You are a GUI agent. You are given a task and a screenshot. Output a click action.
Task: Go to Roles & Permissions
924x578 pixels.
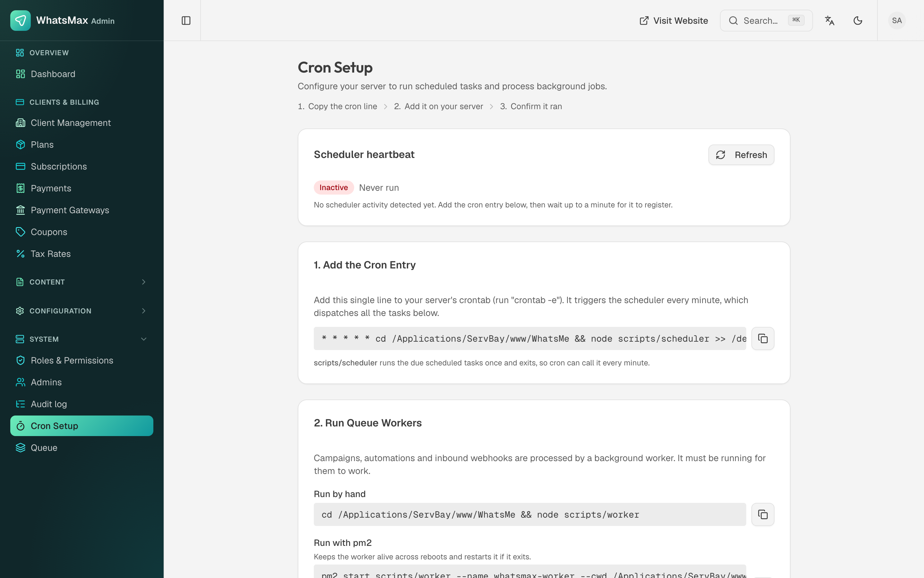coord(82,360)
